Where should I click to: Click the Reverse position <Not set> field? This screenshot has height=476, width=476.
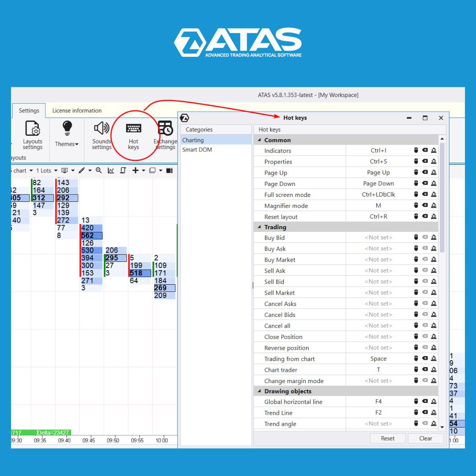click(x=378, y=348)
